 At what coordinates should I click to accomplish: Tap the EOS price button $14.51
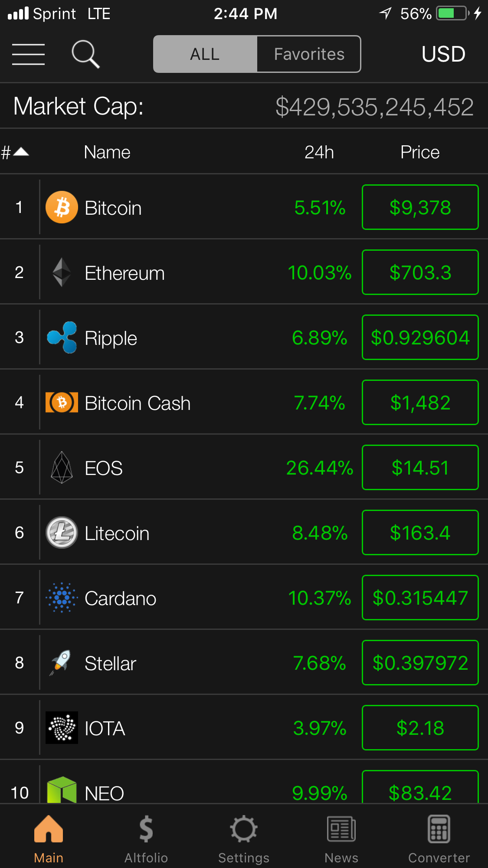coord(420,468)
